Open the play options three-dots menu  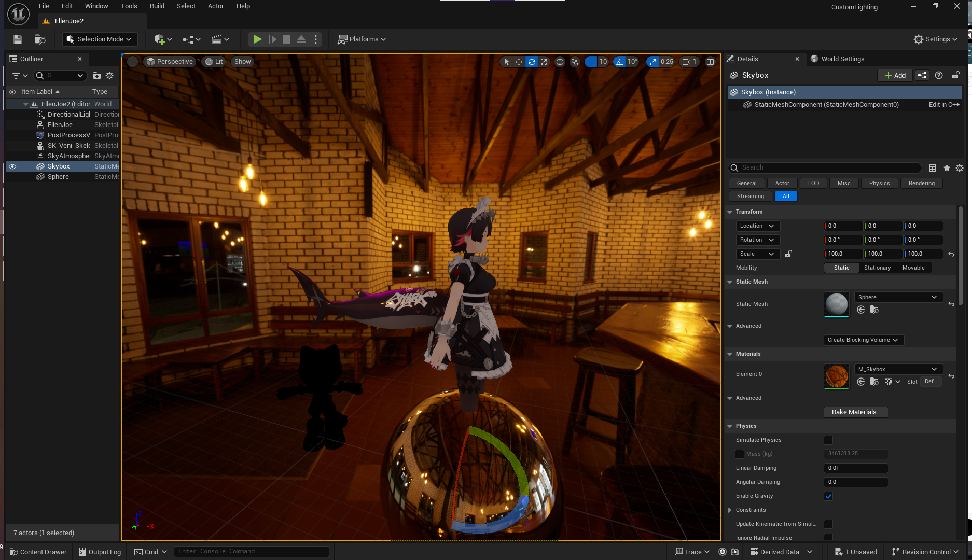coord(316,39)
